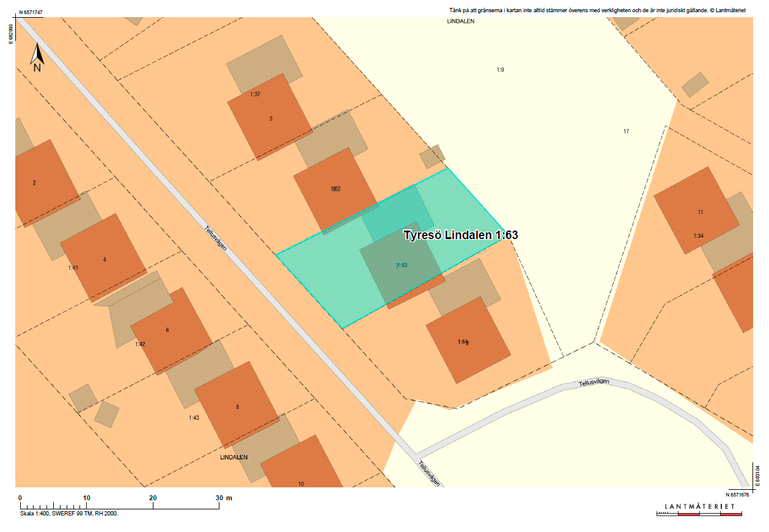Click parcel label '1:34'
The height and width of the screenshot is (532, 769).
(699, 236)
